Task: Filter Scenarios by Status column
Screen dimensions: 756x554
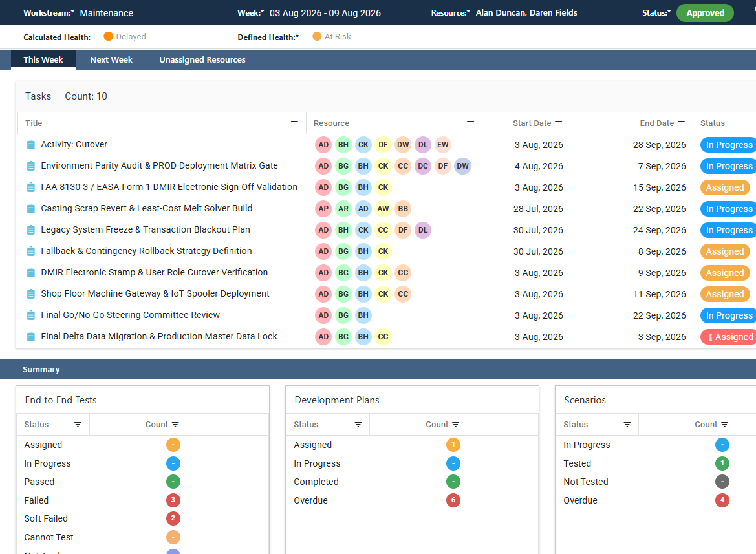Action: pos(627,425)
